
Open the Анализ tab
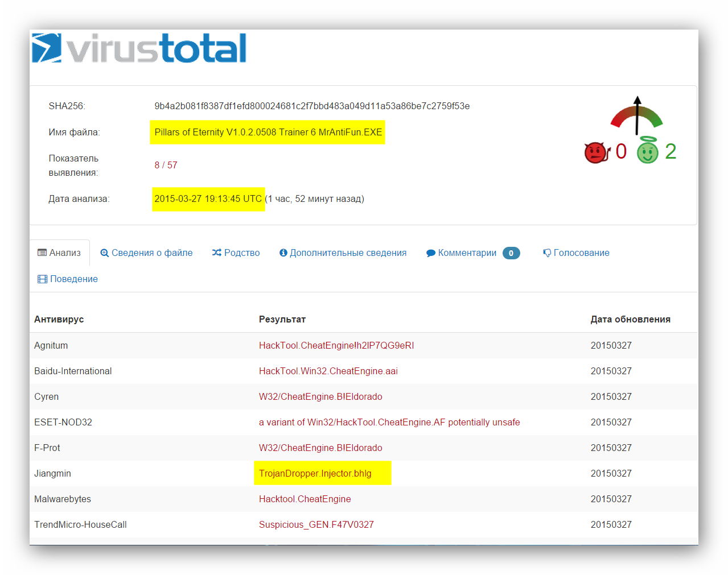[59, 253]
